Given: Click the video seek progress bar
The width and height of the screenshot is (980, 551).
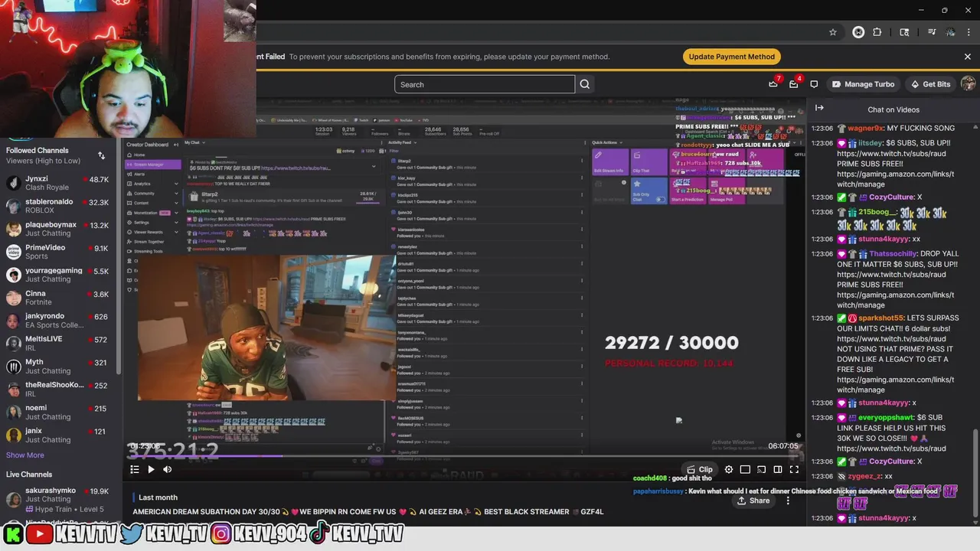Looking at the screenshot, I should [x=464, y=456].
